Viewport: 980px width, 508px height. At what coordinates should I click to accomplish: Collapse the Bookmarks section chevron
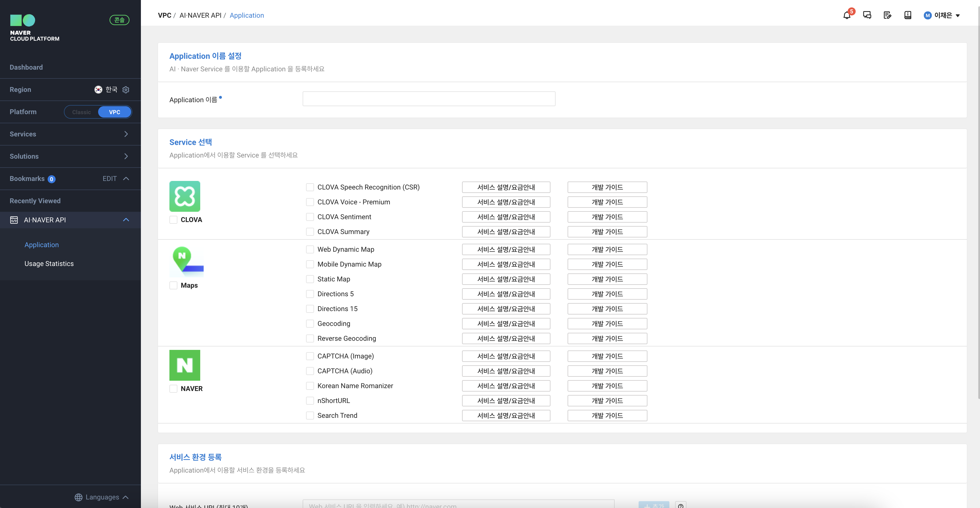(x=126, y=179)
